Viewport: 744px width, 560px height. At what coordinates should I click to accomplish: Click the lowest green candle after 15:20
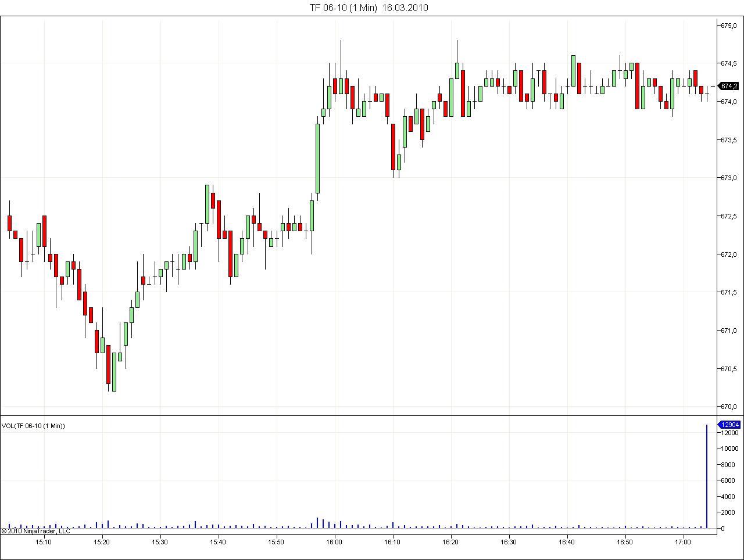click(114, 372)
